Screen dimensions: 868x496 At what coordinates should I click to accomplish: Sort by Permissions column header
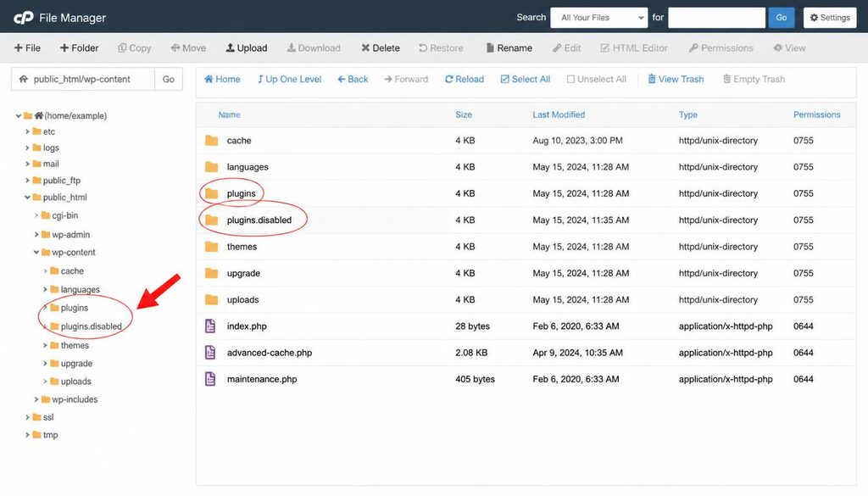[816, 114]
